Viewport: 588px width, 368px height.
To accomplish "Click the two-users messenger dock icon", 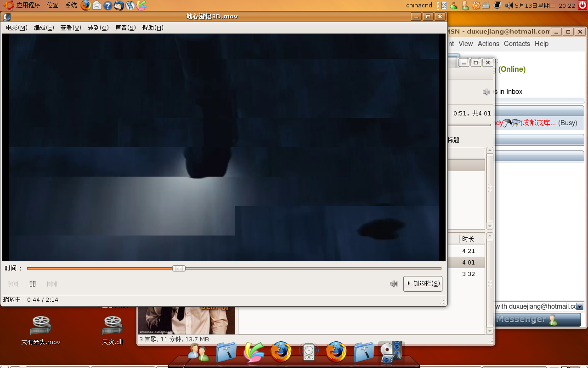I will point(198,352).
